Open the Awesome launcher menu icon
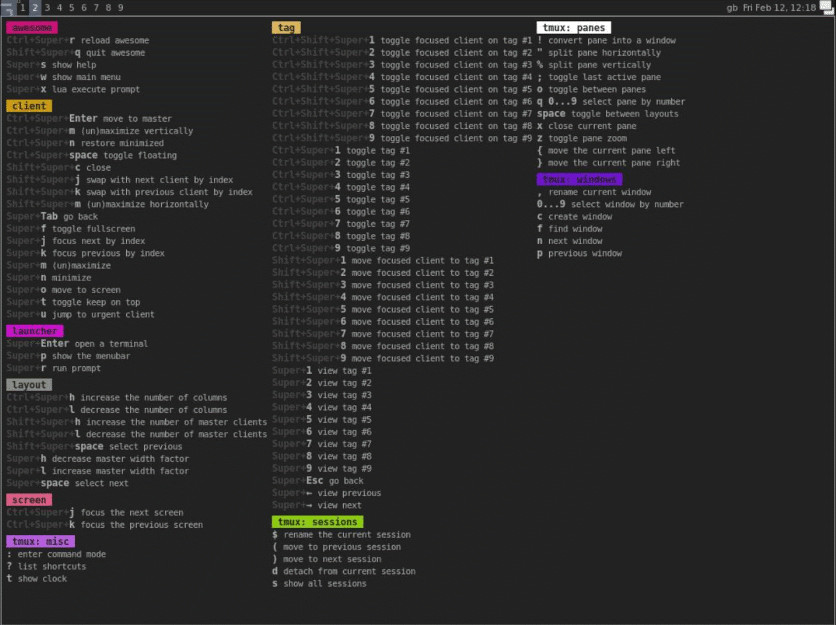The image size is (836, 625). (x=7, y=7)
